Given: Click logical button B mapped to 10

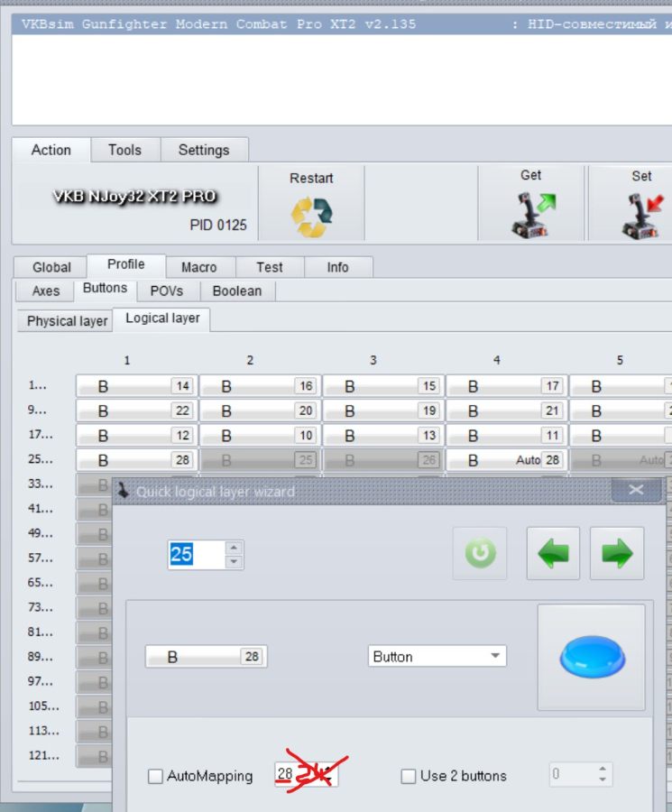Looking at the screenshot, I should tap(261, 435).
